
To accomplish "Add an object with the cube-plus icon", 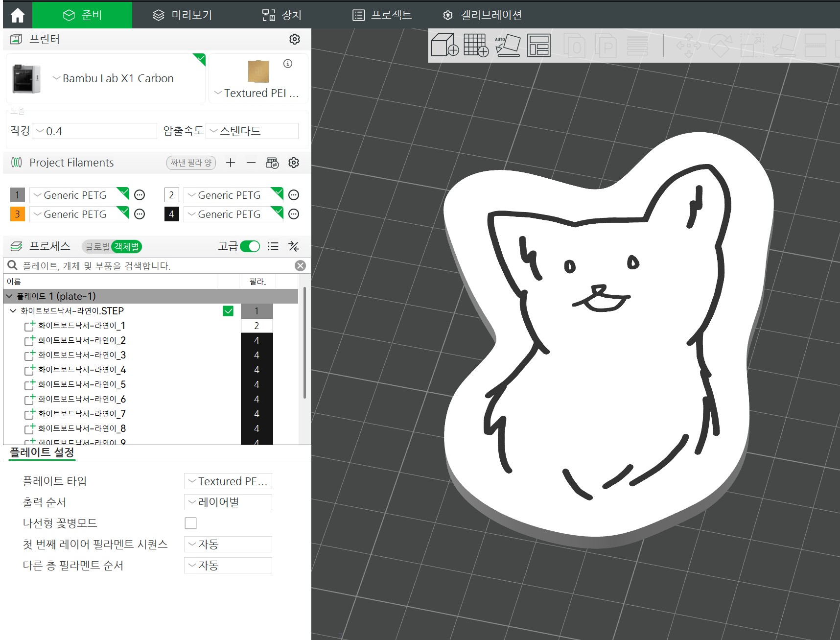I will pos(444,45).
